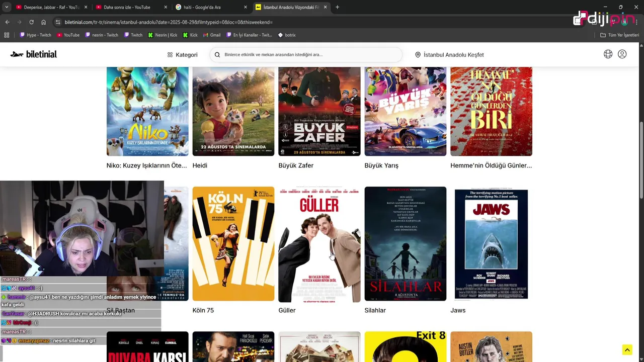Viewport: 644px width, 362px height.
Task: Open the Köln 75 poster
Action: pyautogui.click(x=233, y=244)
